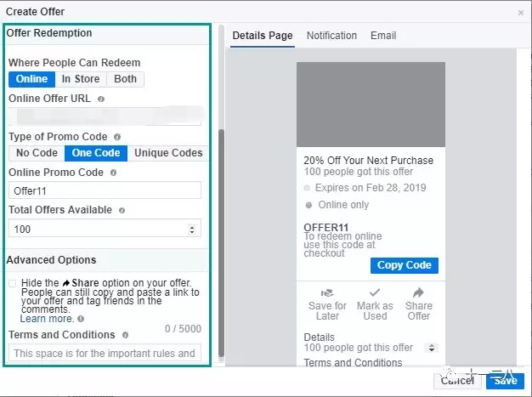Choose Unique Codes promo type
The width and height of the screenshot is (532, 397).
click(x=168, y=153)
